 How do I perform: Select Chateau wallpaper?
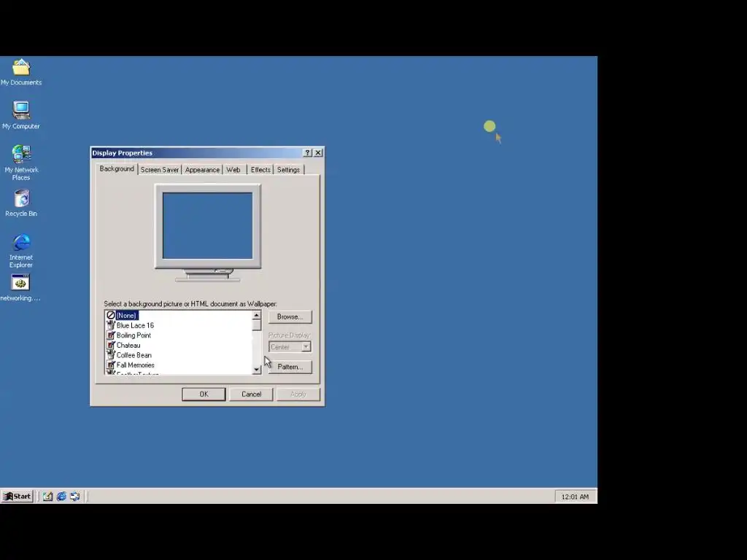pyautogui.click(x=128, y=345)
